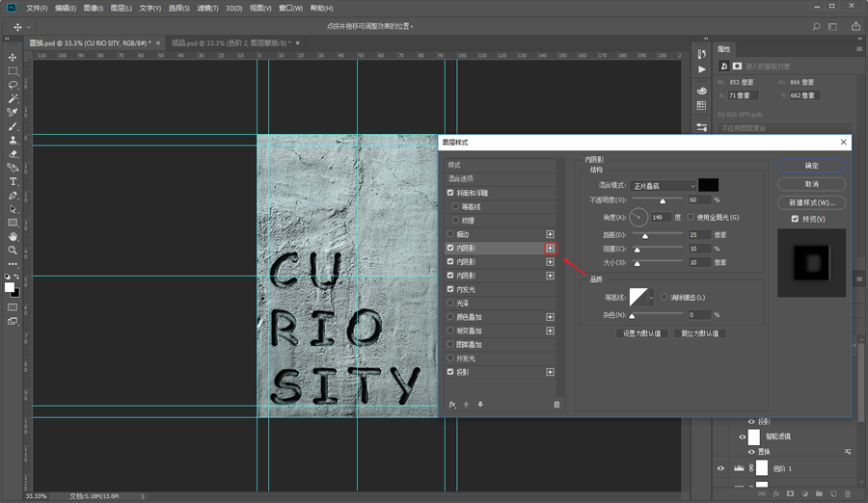Enable the 描边 (Stroke) checkbox

[450, 234]
